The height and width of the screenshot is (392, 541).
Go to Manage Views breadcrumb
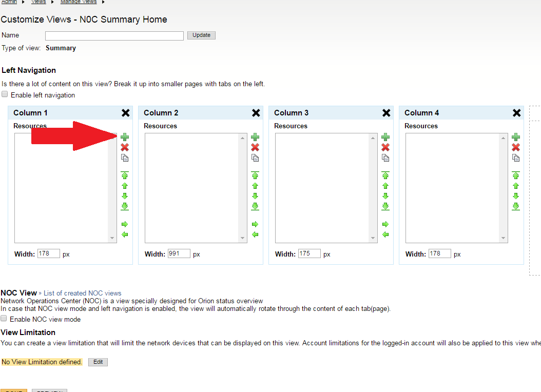pyautogui.click(x=79, y=2)
